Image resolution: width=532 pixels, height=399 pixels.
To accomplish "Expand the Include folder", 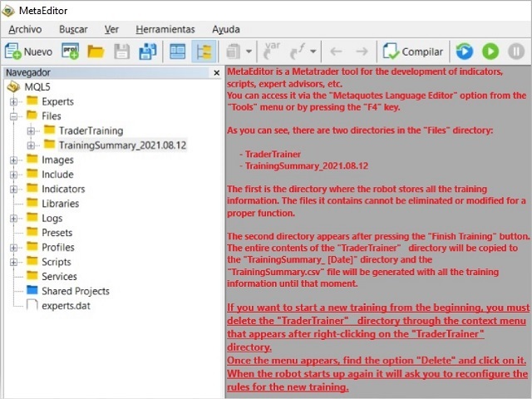I will (13, 175).
